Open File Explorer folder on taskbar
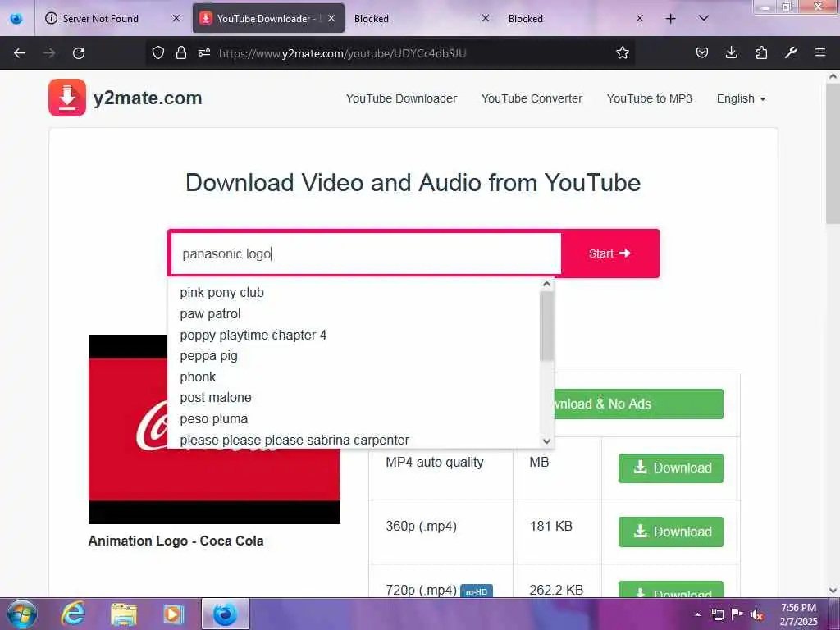The height and width of the screenshot is (630, 840). [124, 614]
